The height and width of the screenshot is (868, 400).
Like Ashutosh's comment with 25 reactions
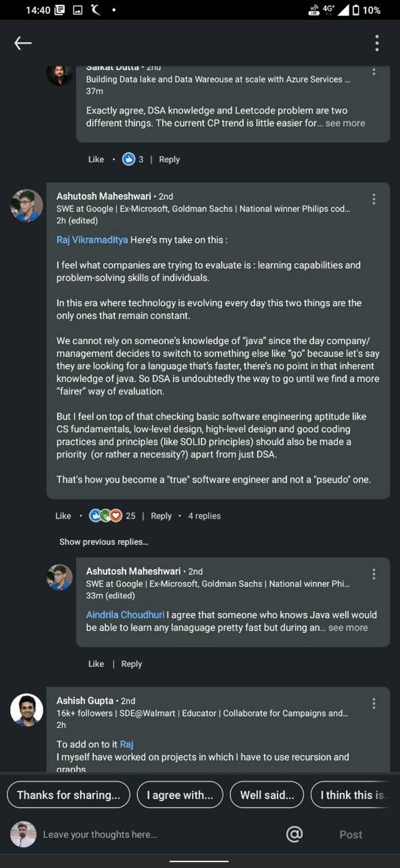click(63, 516)
